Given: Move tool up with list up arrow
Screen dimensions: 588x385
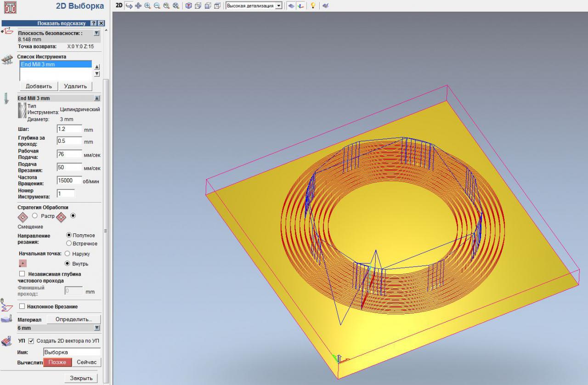Looking at the screenshot, I should point(96,67).
